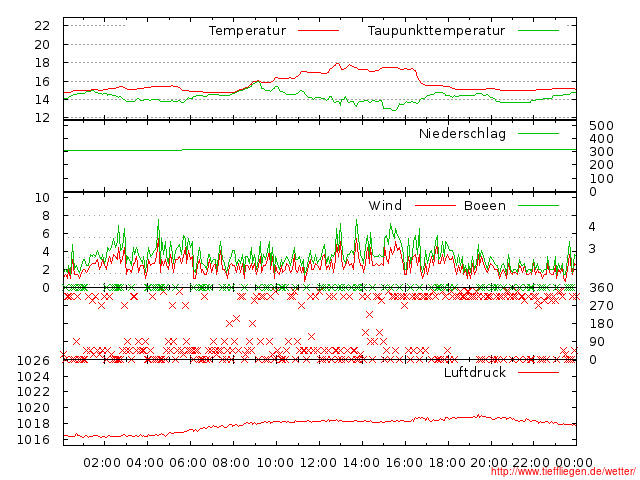Click the 10:00 time axis label
Screen dimensions: 640x480
275,463
